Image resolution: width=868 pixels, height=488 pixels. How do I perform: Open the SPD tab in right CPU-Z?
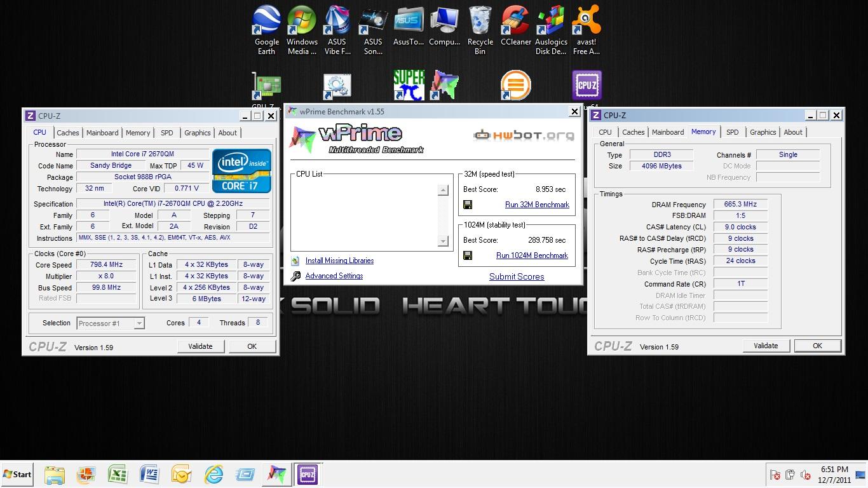732,132
